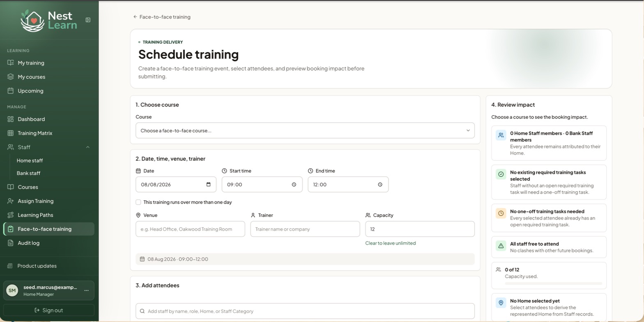Viewport: 644px width, 322px height.
Task: Click 'All staff free to attend' text
Action: (534, 244)
